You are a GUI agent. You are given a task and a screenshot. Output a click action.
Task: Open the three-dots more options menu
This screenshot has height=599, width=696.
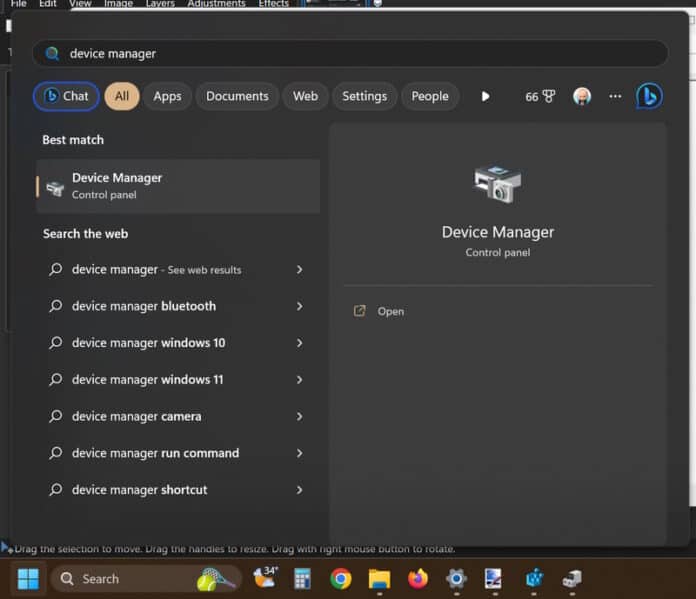click(615, 96)
